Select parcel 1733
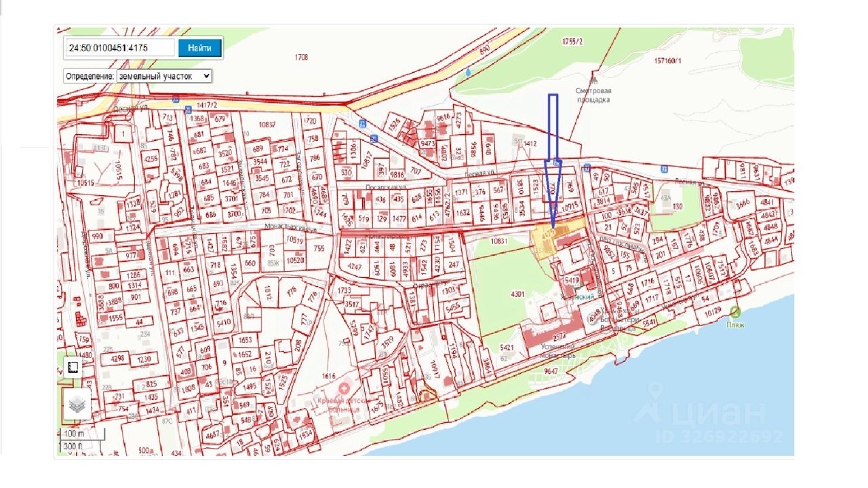Viewport: 868px width, 488px height. [x=344, y=290]
